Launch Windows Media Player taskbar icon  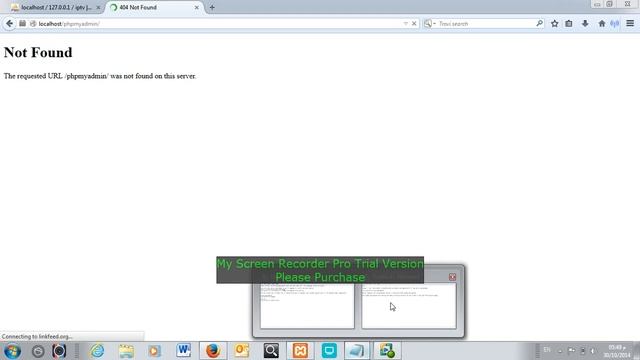coord(155,351)
